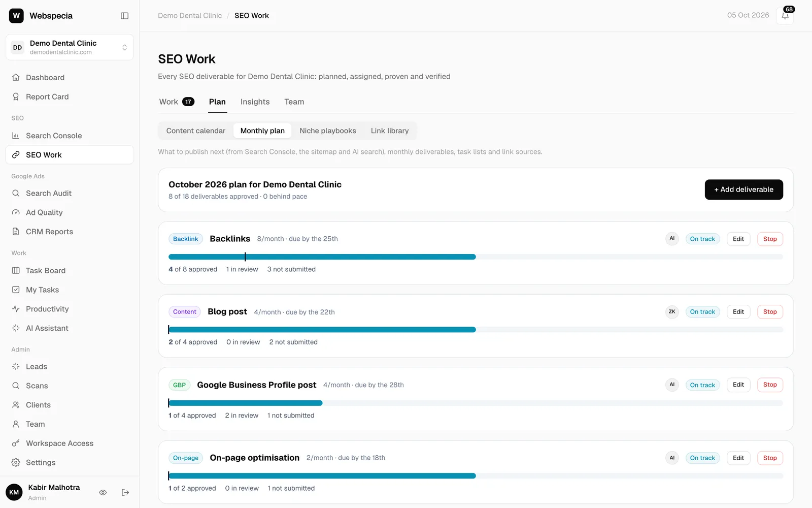
Task: Select the Link library sub-tab
Action: (390, 131)
